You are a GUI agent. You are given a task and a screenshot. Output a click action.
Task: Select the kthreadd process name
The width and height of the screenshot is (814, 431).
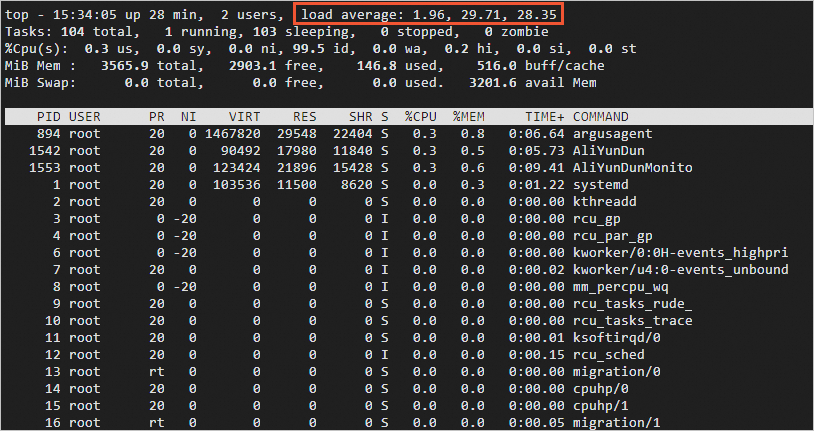(604, 202)
